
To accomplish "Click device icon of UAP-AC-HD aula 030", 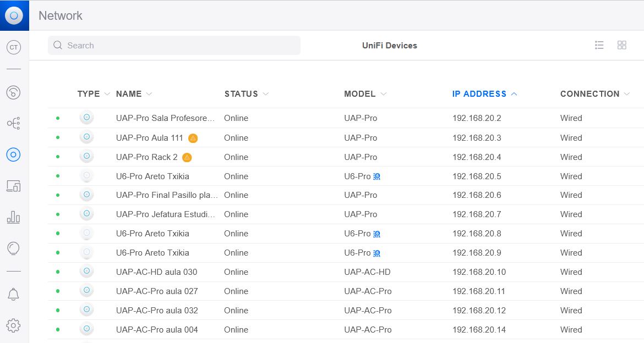I will [x=86, y=271].
